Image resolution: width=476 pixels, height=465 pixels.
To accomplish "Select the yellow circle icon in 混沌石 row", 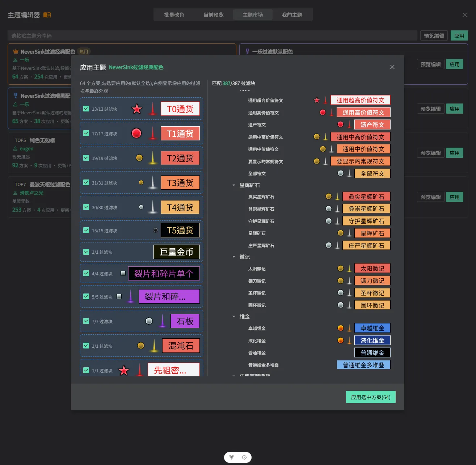I will tap(141, 346).
